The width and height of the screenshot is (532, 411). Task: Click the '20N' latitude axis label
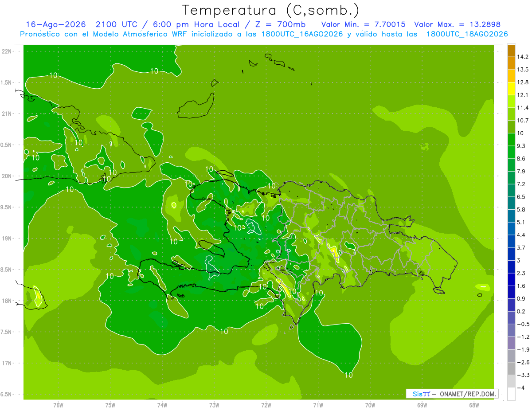pyautogui.click(x=7, y=176)
